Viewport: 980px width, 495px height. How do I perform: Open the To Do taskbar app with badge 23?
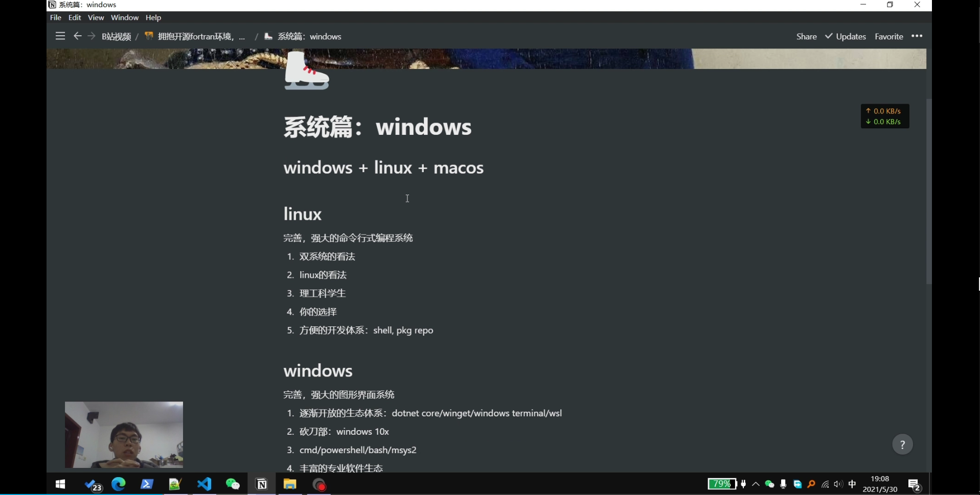click(93, 485)
